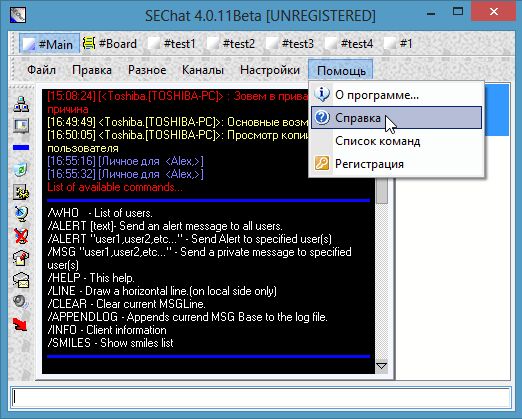Viewport: 522px width, 419px height.
Task: Open the #1 channel tab
Action: click(399, 44)
